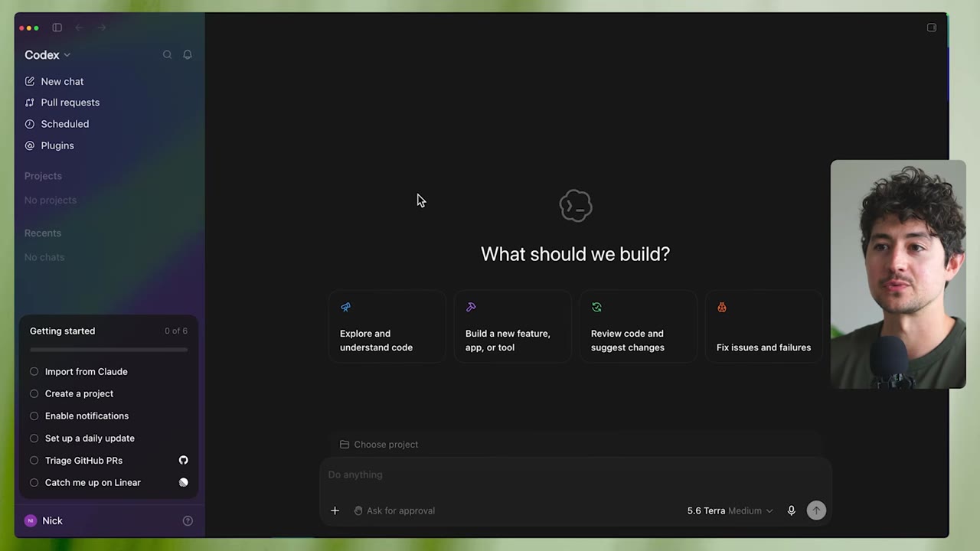Viewport: 980px width, 551px height.
Task: Check off Catch me up on Linear
Action: coord(34,483)
